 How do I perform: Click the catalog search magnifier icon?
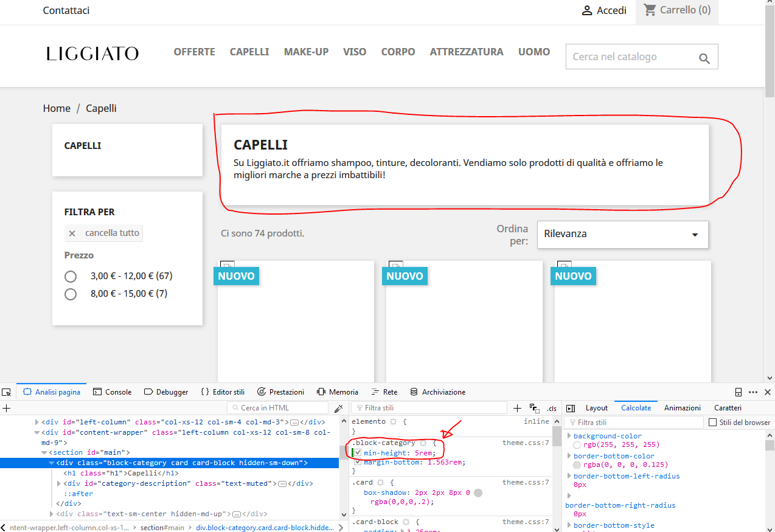(704, 58)
